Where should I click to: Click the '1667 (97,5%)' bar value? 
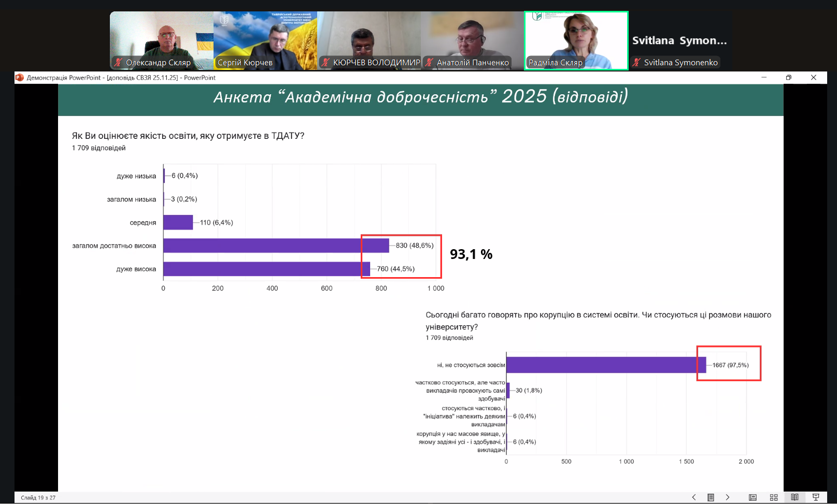(x=731, y=365)
